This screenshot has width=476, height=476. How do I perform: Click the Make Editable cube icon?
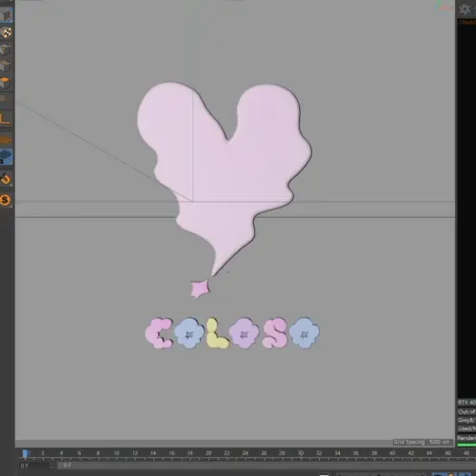click(x=6, y=15)
